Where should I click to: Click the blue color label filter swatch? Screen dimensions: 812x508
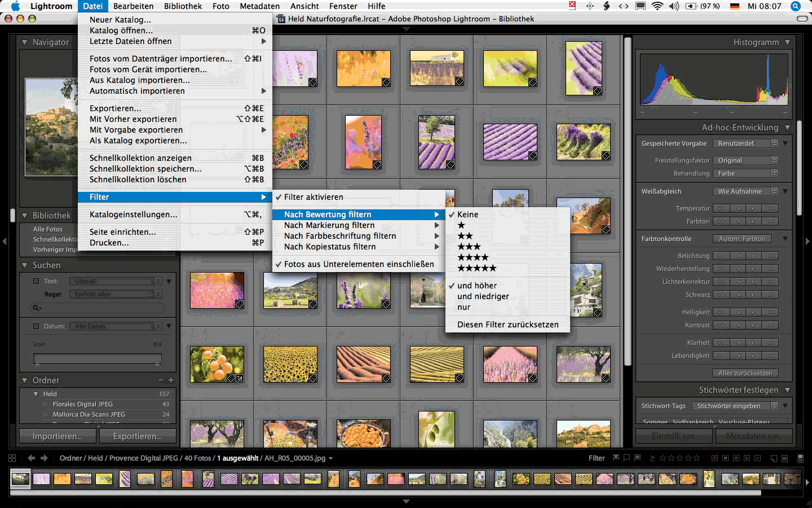pyautogui.click(x=747, y=458)
